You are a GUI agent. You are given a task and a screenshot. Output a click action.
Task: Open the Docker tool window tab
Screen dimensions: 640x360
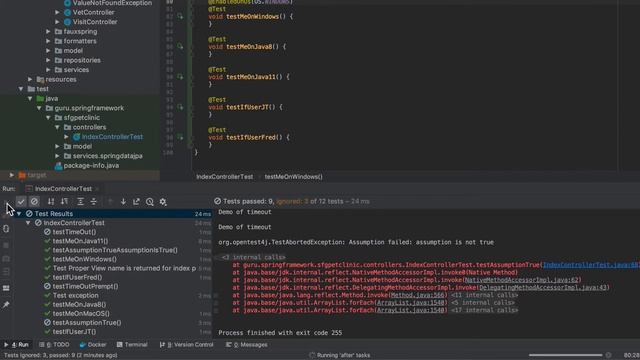pyautogui.click(x=93, y=345)
